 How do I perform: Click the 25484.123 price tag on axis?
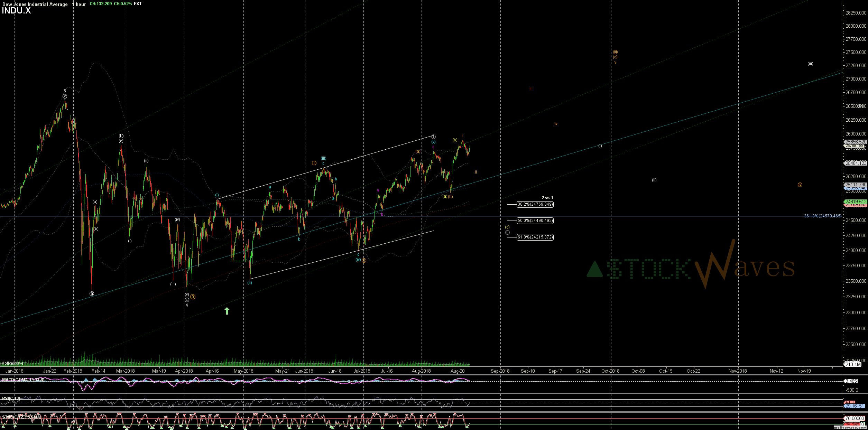click(x=856, y=163)
